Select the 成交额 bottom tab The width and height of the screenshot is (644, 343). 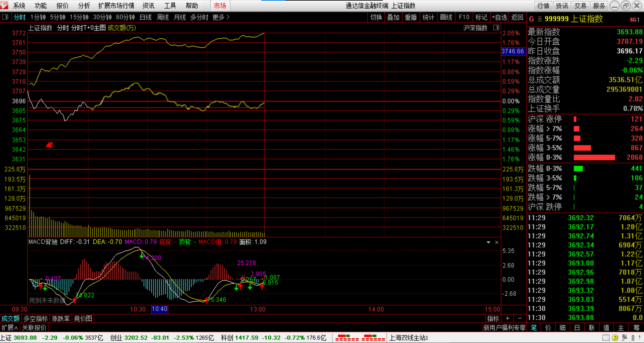click(x=11, y=318)
